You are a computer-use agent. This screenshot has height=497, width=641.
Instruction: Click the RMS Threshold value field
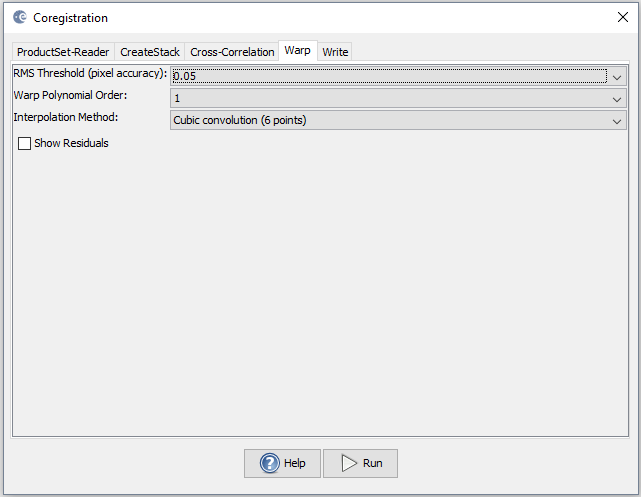389,76
